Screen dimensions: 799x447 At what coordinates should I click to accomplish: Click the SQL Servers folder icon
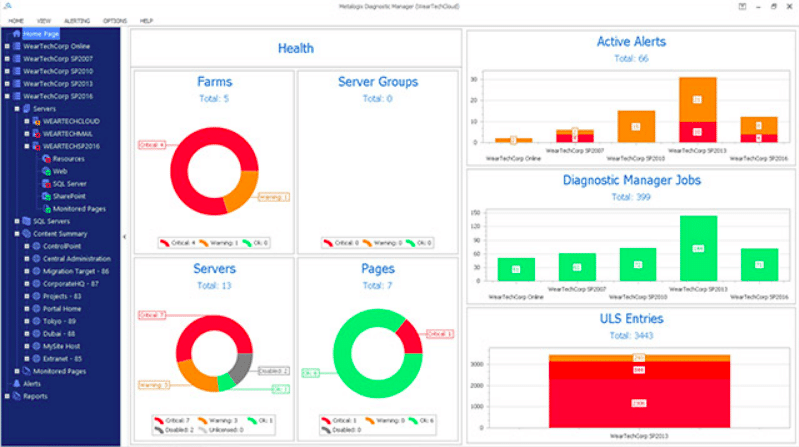tap(26, 221)
